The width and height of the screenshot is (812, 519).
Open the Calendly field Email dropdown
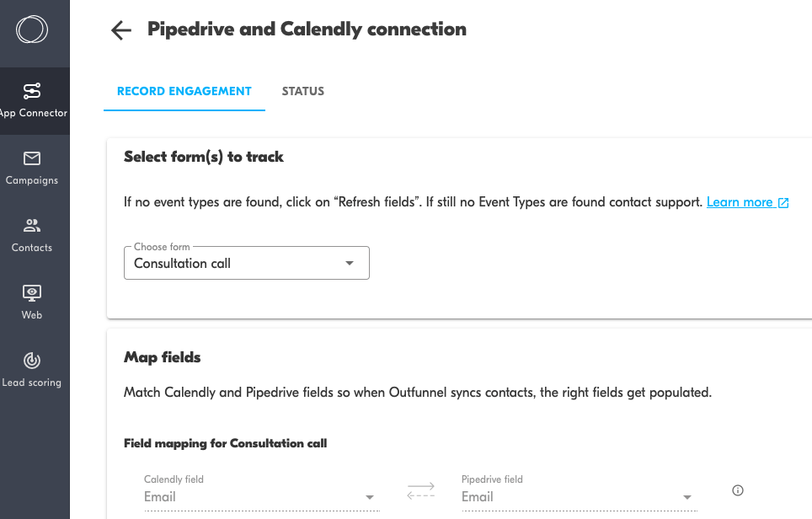point(369,497)
